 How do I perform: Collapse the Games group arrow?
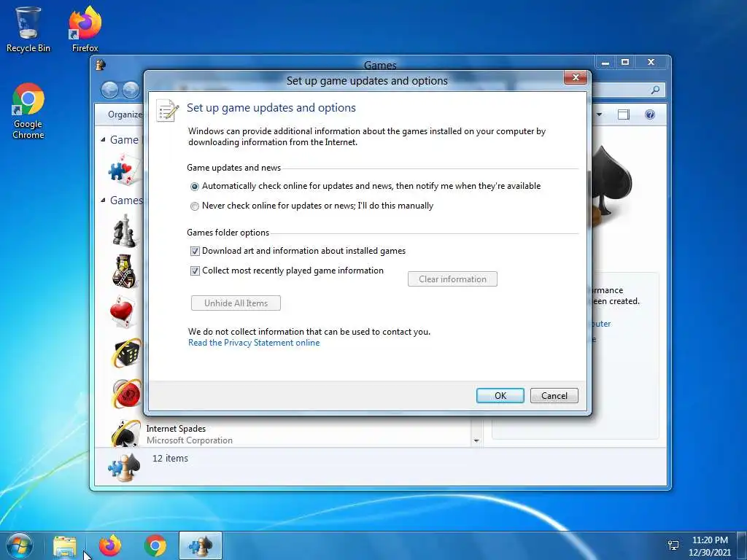(x=103, y=201)
